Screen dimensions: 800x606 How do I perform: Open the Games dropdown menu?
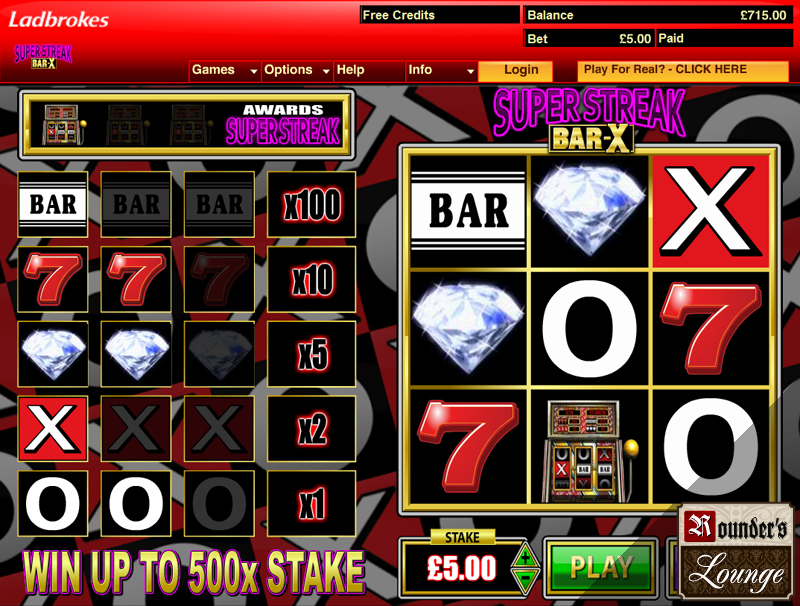(225, 70)
